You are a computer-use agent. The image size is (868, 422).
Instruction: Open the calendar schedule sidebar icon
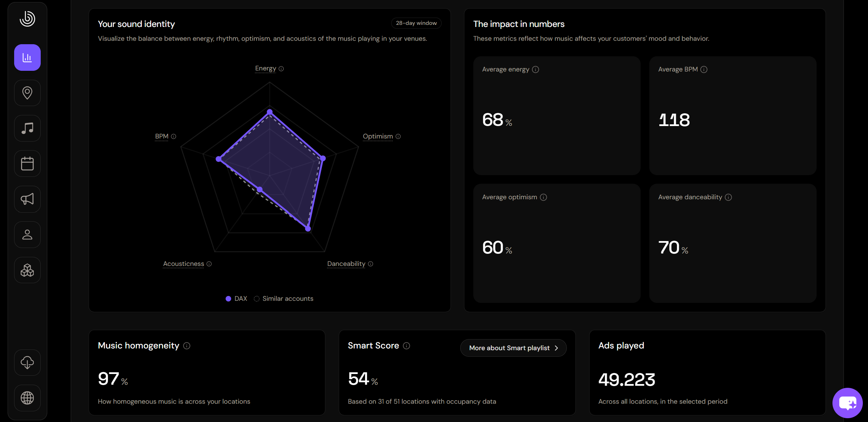27,164
